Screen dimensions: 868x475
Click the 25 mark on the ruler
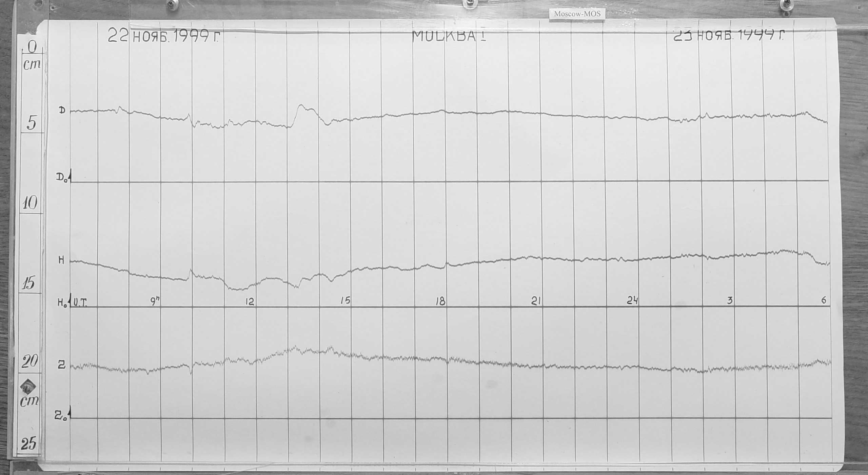coord(28,443)
